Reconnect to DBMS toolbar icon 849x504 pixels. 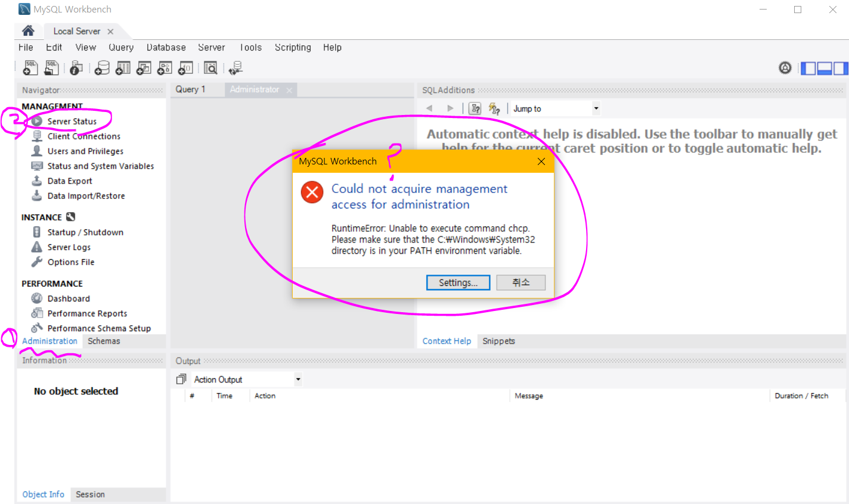[236, 68]
